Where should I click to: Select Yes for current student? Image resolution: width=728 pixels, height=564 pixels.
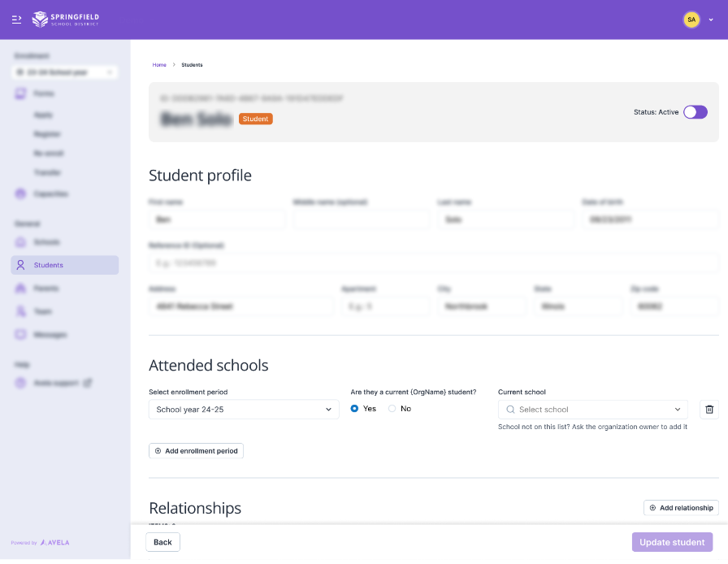pos(354,409)
